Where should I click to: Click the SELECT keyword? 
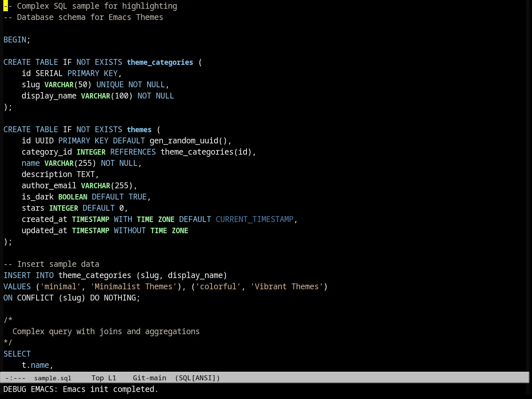[x=17, y=354]
